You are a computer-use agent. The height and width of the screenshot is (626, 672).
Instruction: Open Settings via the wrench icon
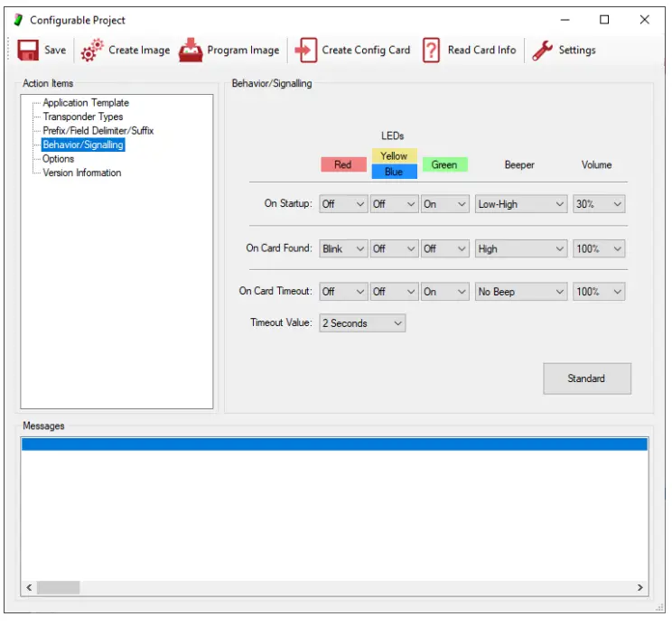[542, 51]
